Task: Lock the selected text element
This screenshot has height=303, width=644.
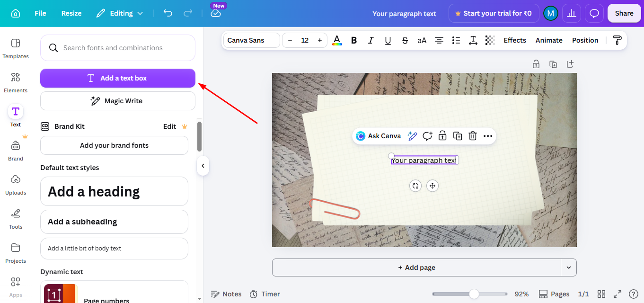Action: [x=442, y=136]
